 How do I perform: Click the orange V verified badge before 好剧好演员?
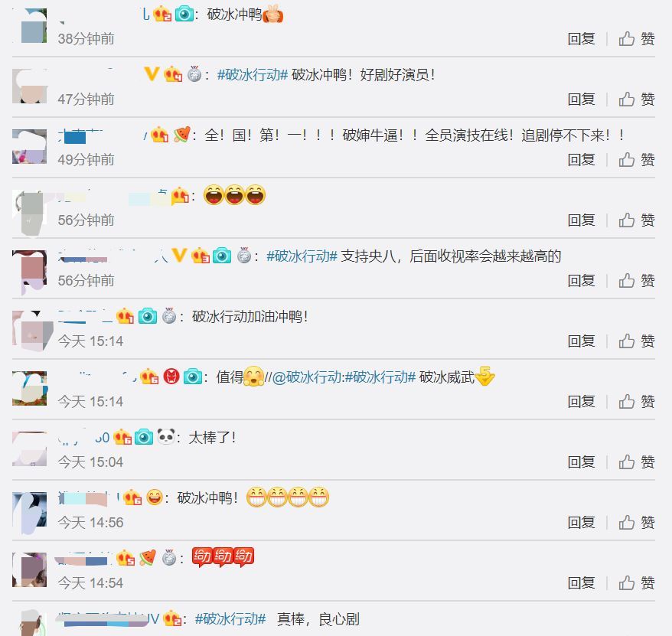pos(152,74)
